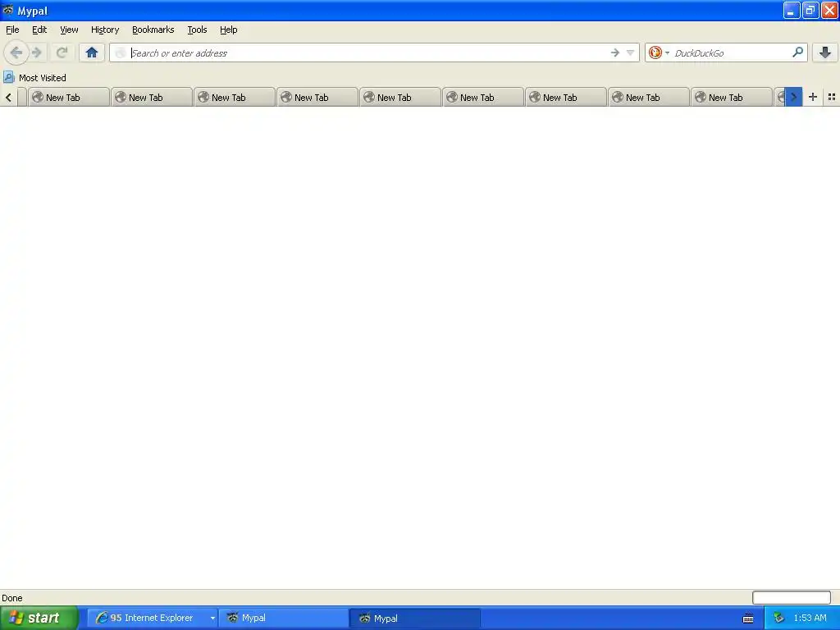Click the Go arrow in the address bar

coord(615,52)
